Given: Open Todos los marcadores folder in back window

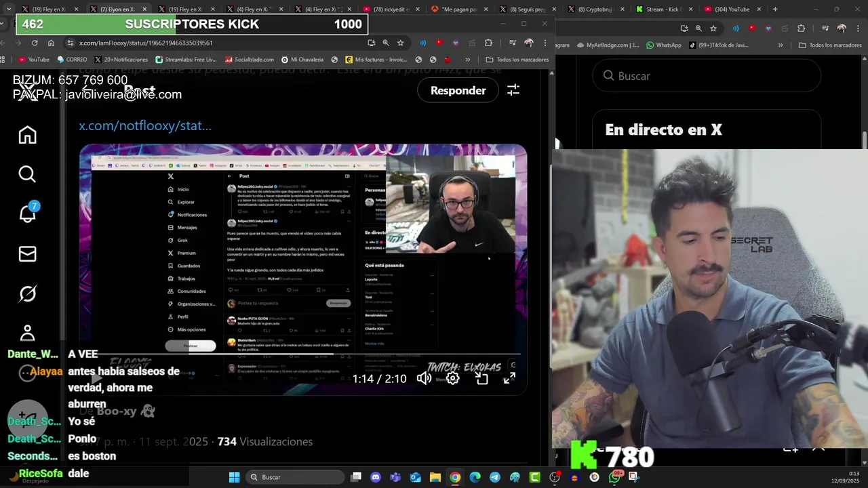Looking at the screenshot, I should (830, 45).
